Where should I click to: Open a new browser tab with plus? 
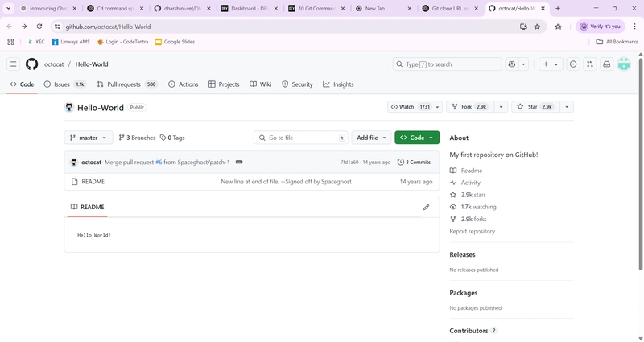pos(558,8)
